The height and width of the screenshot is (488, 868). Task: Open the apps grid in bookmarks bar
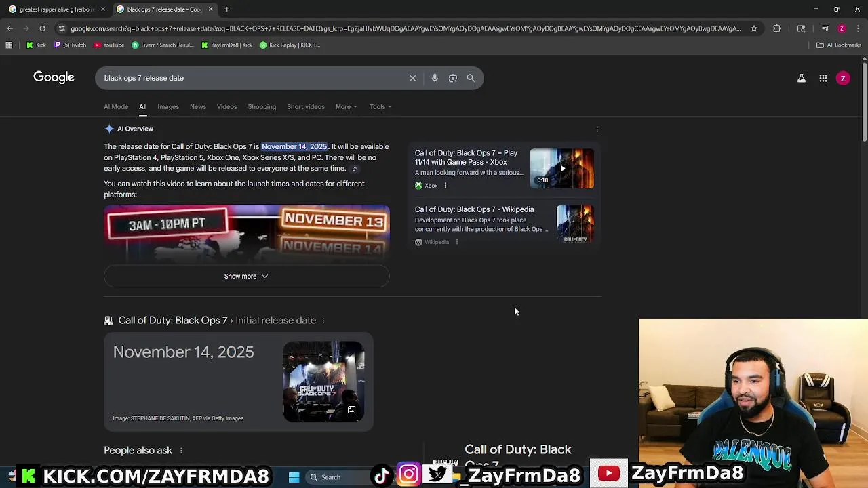pyautogui.click(x=9, y=45)
